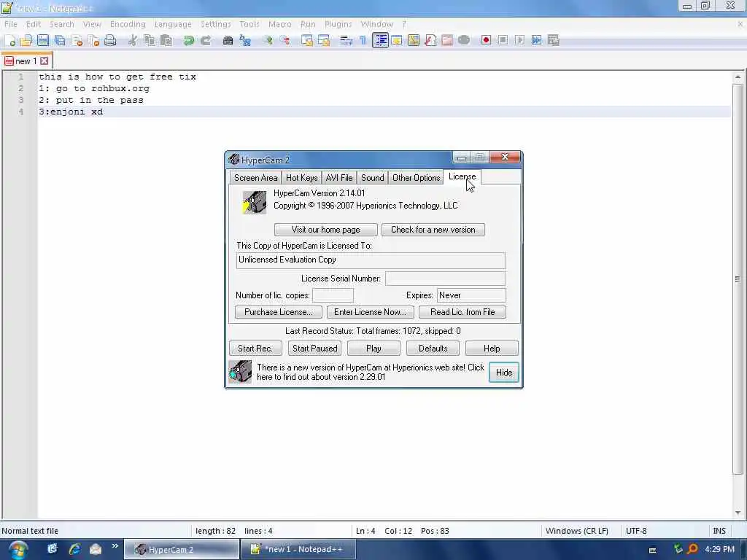Click the Zoom In toolbar icon

tap(268, 41)
